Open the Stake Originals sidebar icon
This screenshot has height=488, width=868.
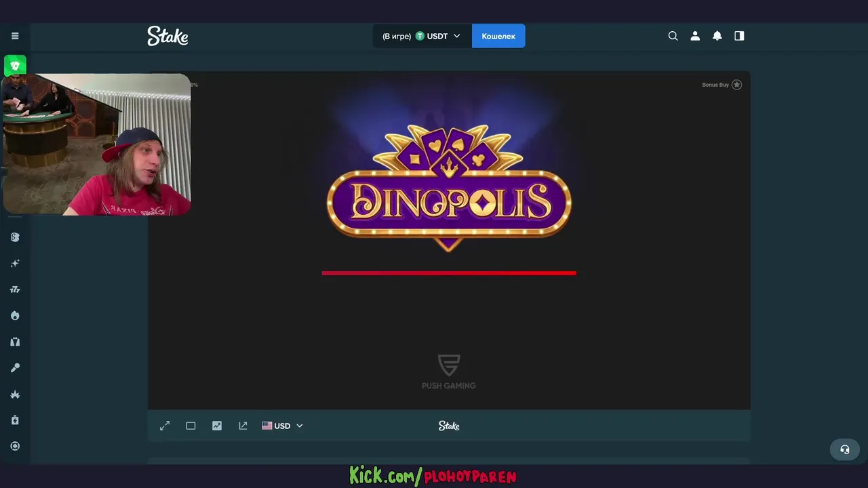click(15, 237)
